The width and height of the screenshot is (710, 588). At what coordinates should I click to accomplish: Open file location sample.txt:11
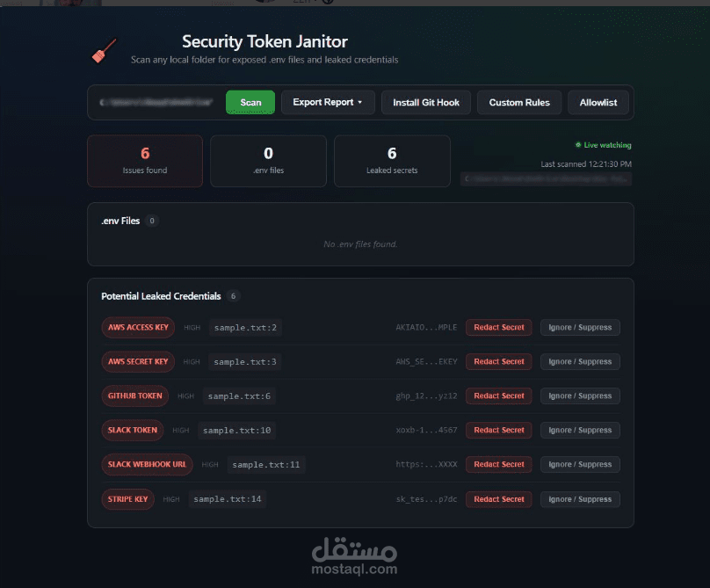(266, 464)
